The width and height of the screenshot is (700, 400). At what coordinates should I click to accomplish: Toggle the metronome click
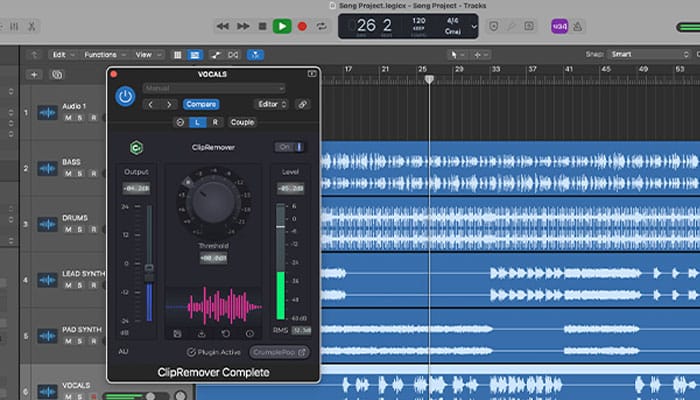[x=577, y=26]
